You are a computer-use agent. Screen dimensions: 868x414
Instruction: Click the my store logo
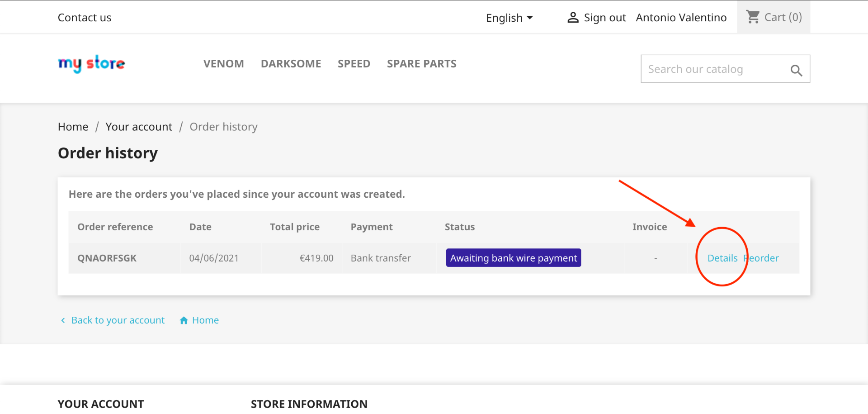pos(91,64)
